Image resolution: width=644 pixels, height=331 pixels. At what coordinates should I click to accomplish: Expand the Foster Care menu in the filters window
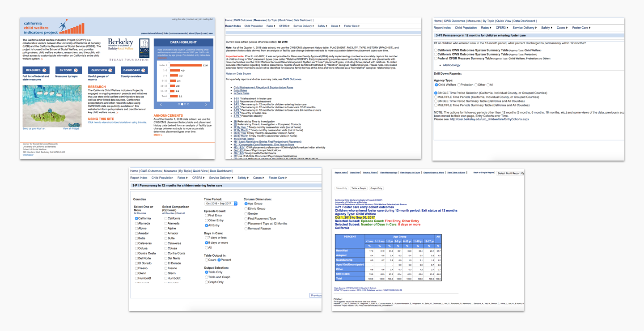click(x=278, y=178)
